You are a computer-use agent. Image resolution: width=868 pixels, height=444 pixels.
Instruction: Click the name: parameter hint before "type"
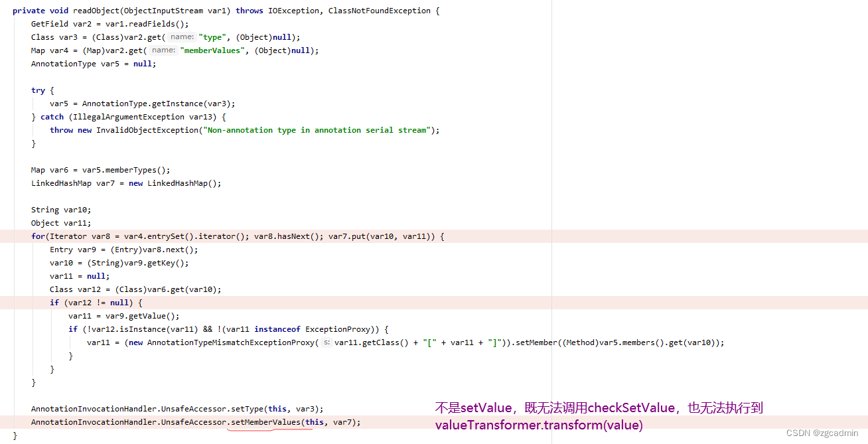[182, 37]
